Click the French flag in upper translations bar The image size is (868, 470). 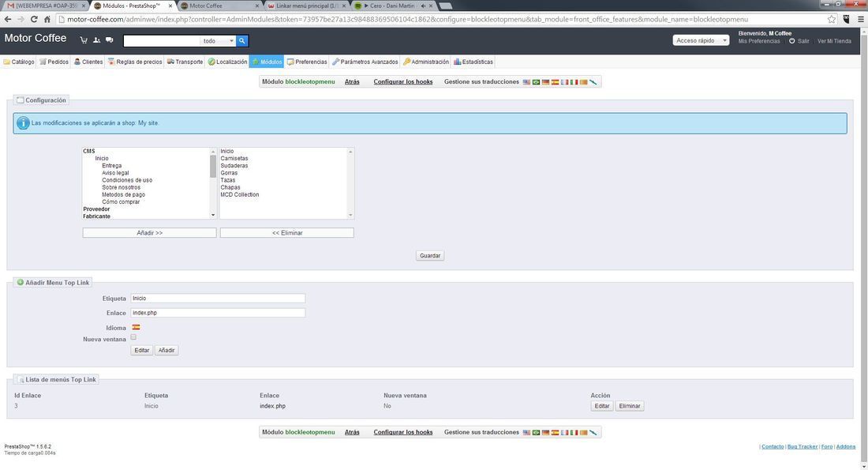tap(564, 82)
